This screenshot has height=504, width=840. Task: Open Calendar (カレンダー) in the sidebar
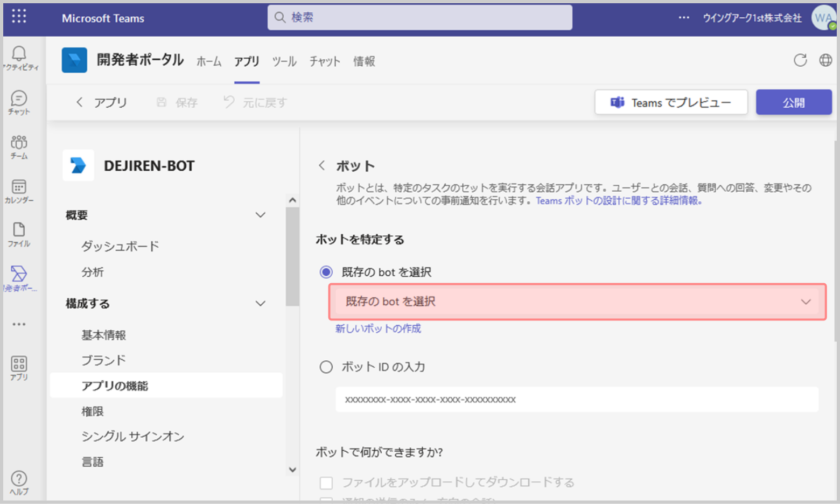[x=19, y=191]
